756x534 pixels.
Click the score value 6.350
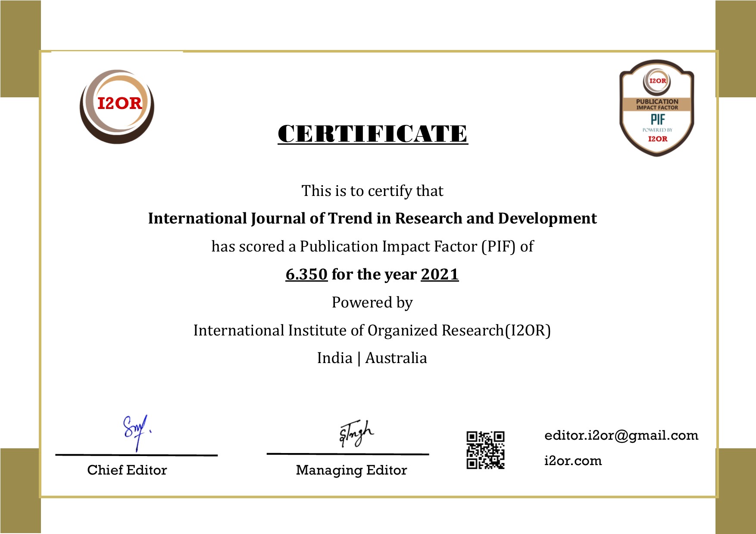(x=306, y=274)
